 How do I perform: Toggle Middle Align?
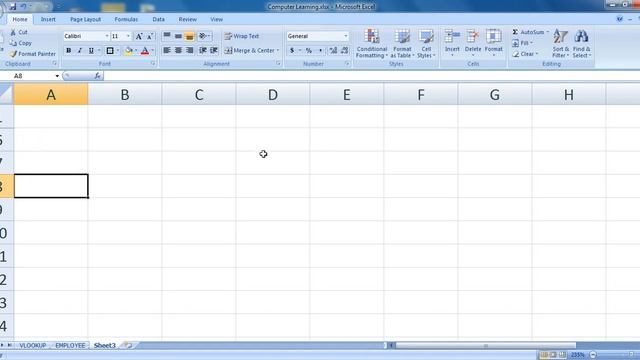click(x=178, y=36)
